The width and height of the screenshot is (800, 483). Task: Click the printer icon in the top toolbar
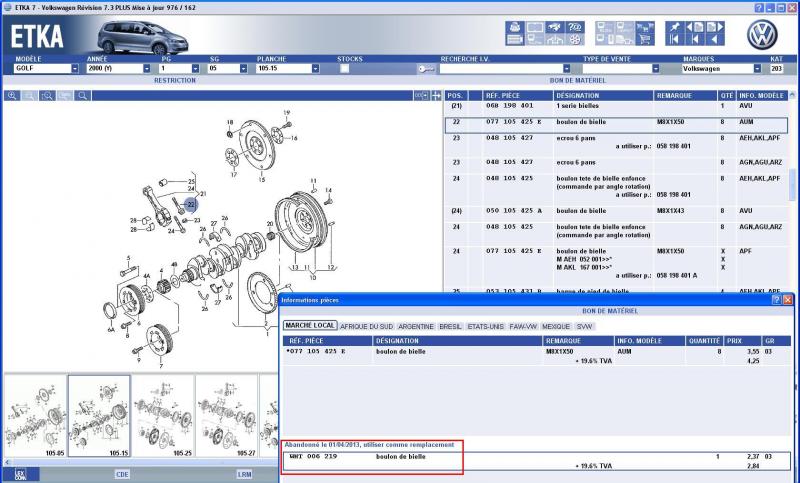515,27
